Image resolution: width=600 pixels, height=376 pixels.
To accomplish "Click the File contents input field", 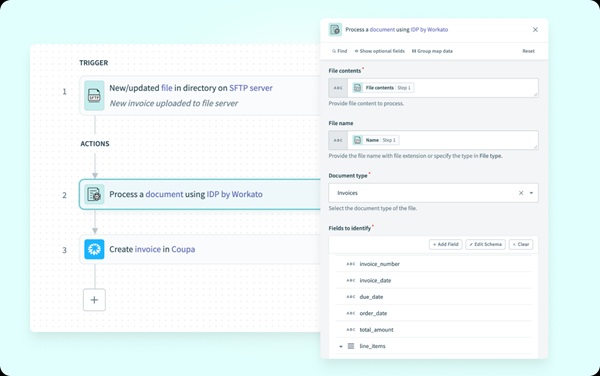I will tap(433, 88).
